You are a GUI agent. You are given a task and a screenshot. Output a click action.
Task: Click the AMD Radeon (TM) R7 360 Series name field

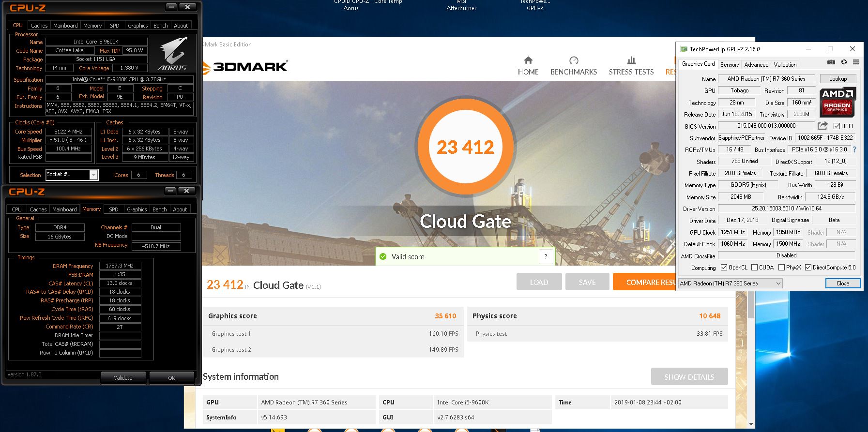(766, 78)
